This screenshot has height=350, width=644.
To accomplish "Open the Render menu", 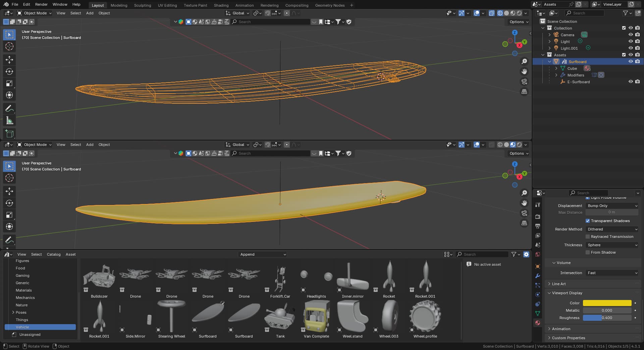I will click(x=41, y=4).
